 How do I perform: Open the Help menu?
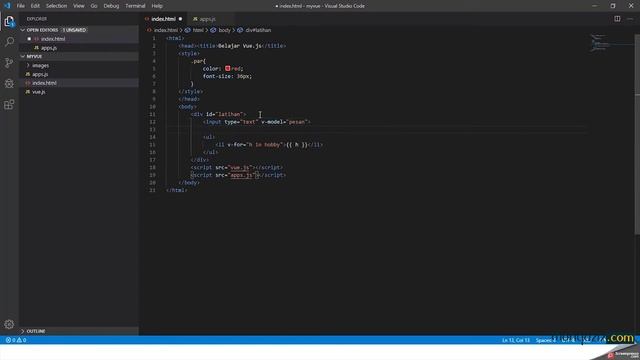pos(157,6)
